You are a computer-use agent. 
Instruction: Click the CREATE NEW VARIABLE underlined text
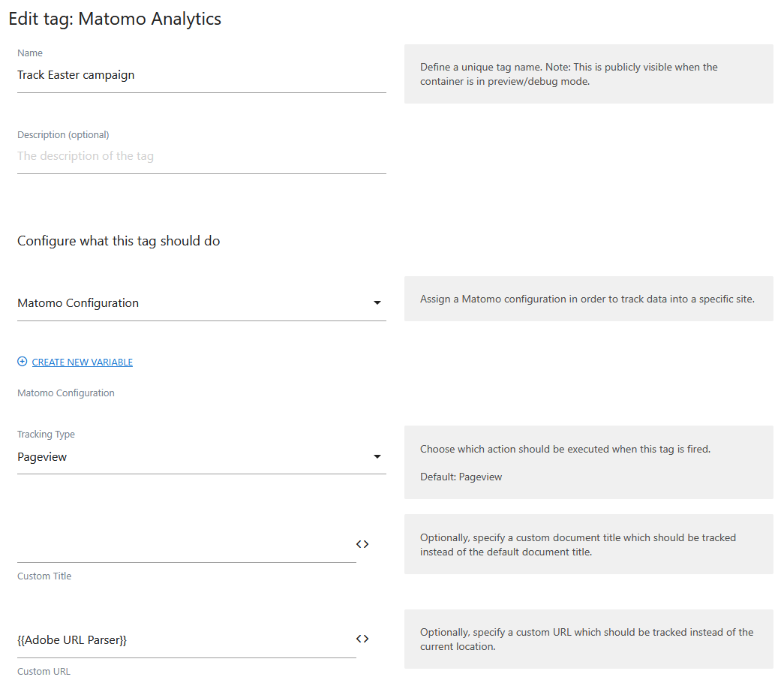[x=82, y=361]
